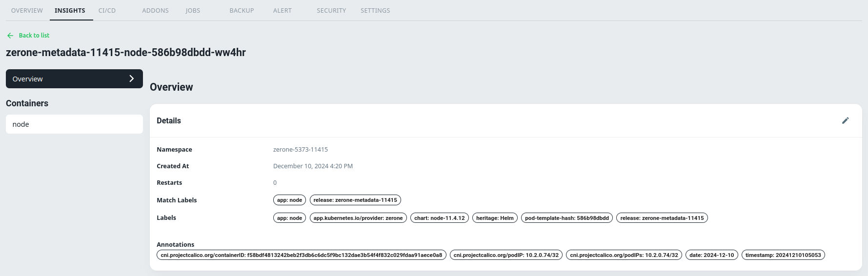
Task: Click the heritage: Helm label
Action: point(495,218)
